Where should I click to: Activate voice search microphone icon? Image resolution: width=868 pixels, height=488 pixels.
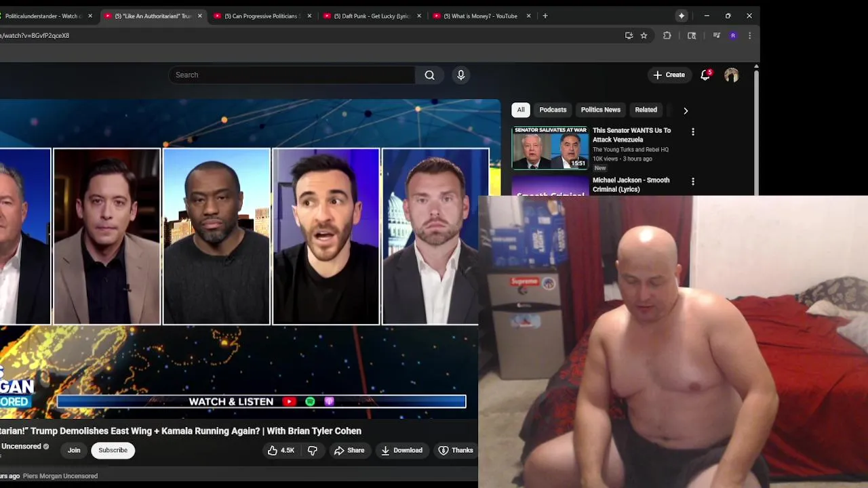pyautogui.click(x=461, y=75)
